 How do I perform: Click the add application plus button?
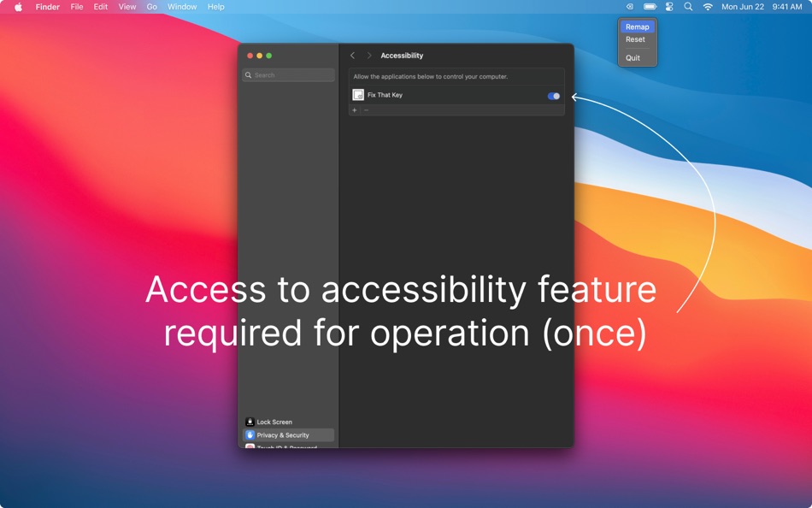pyautogui.click(x=354, y=109)
